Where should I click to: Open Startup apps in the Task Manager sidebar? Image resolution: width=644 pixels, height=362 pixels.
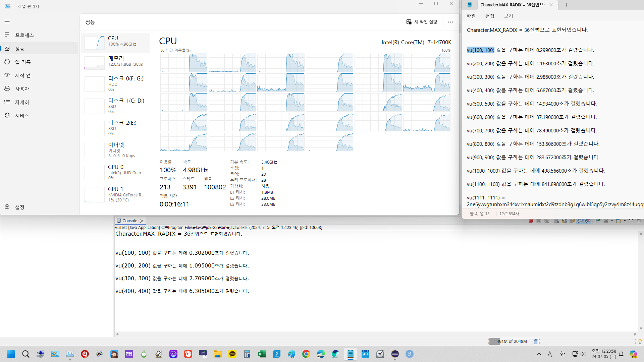[23, 75]
